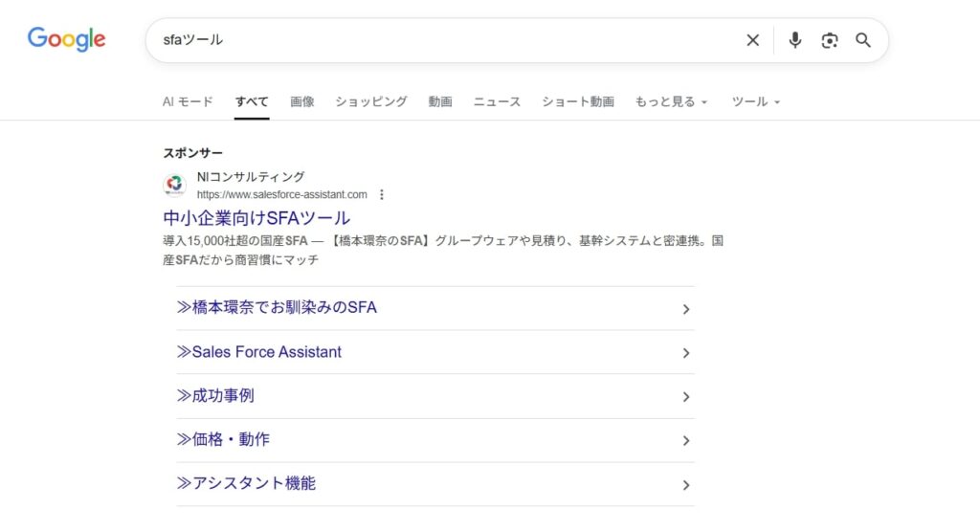The height and width of the screenshot is (531, 980).
Task: Open the ニュース tab
Action: point(497,101)
